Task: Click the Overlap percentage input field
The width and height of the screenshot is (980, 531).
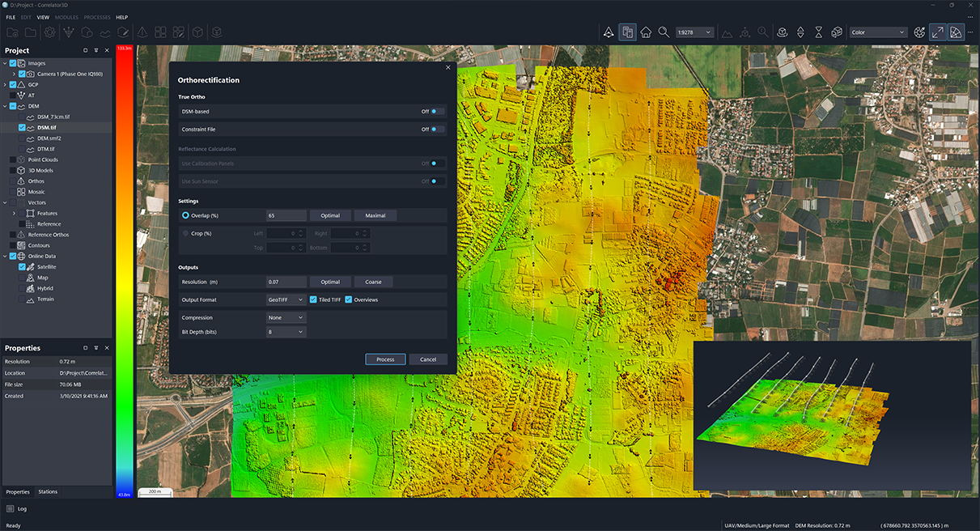Action: 286,215
